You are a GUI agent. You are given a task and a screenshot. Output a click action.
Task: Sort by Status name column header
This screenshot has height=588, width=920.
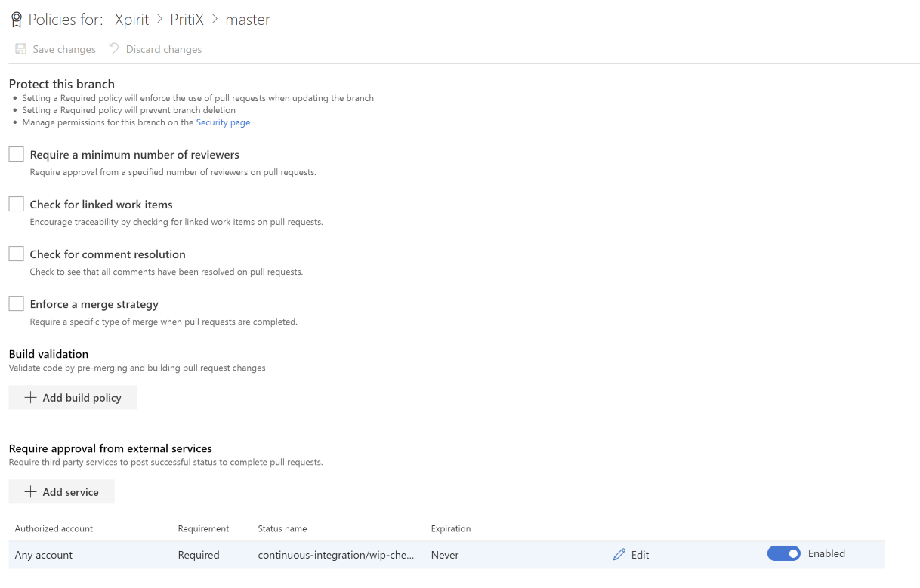(x=282, y=528)
